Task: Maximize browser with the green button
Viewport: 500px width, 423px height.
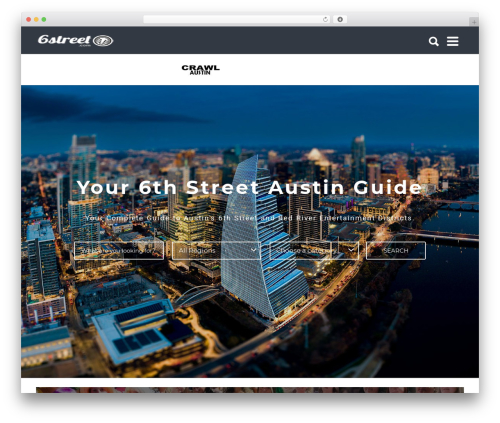Action: pyautogui.click(x=44, y=19)
